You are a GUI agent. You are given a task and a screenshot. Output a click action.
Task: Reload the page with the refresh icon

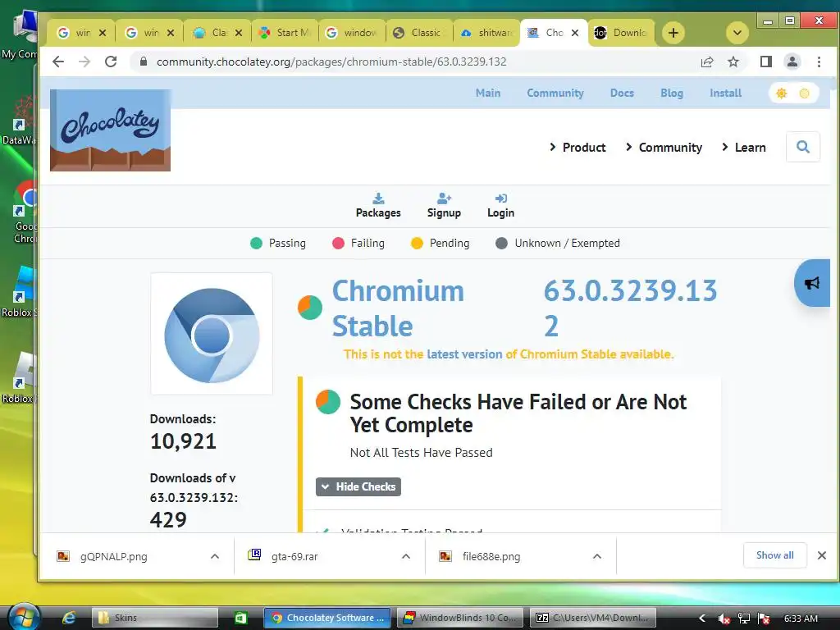111,62
